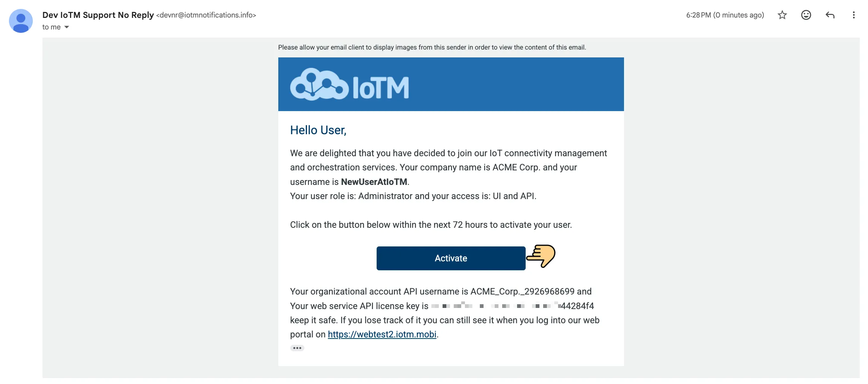Star this email message
The image size is (868, 384).
tap(782, 15)
